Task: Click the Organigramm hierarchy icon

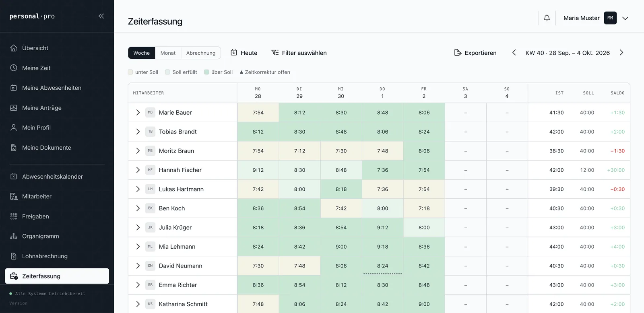Action: tap(14, 236)
